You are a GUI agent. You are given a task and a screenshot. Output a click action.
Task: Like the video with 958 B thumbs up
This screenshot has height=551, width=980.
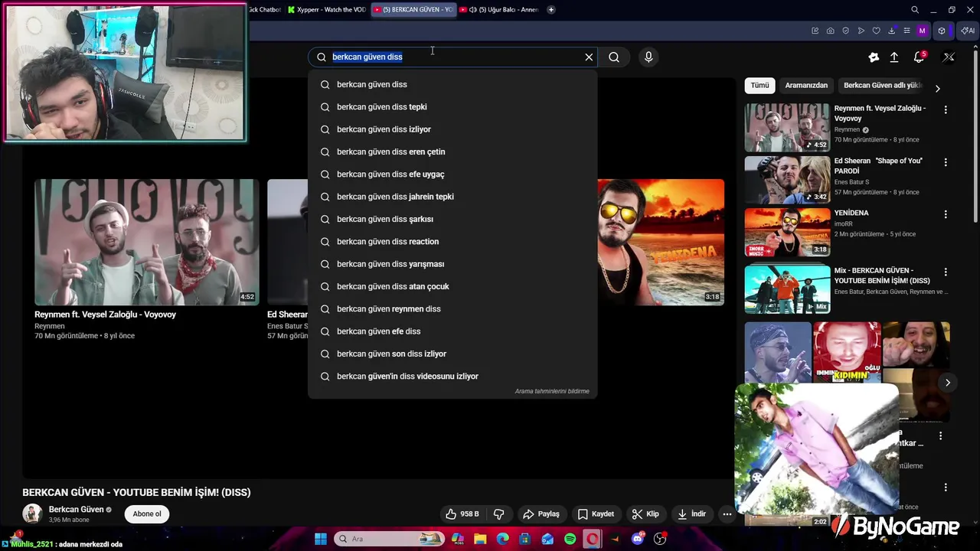462,514
